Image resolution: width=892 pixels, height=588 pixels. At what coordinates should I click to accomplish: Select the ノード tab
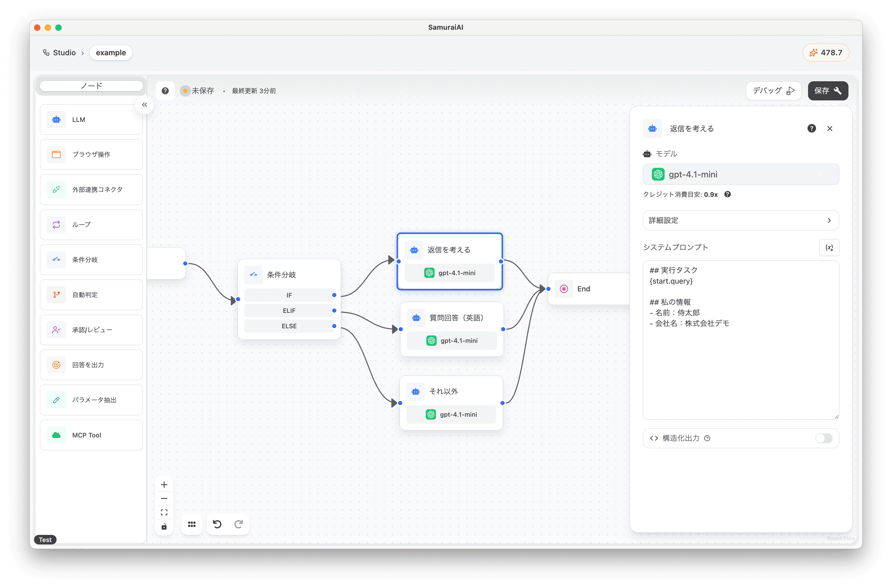tap(91, 86)
